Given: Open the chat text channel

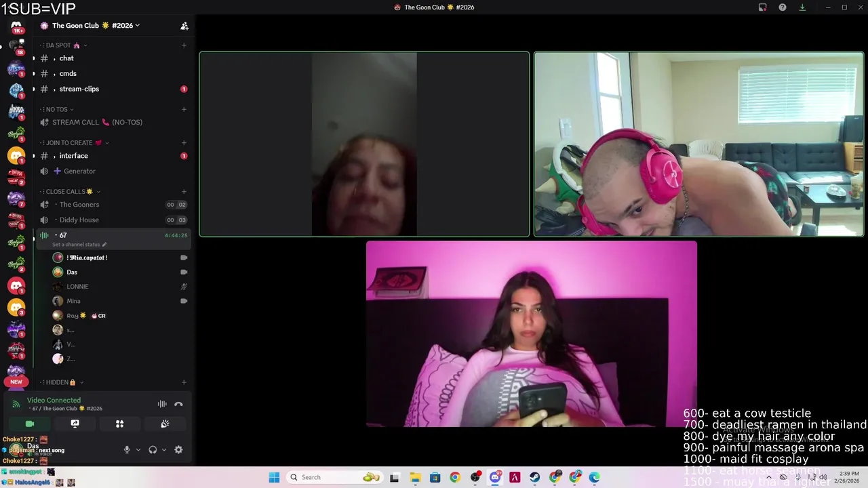Looking at the screenshot, I should pyautogui.click(x=113, y=58).
